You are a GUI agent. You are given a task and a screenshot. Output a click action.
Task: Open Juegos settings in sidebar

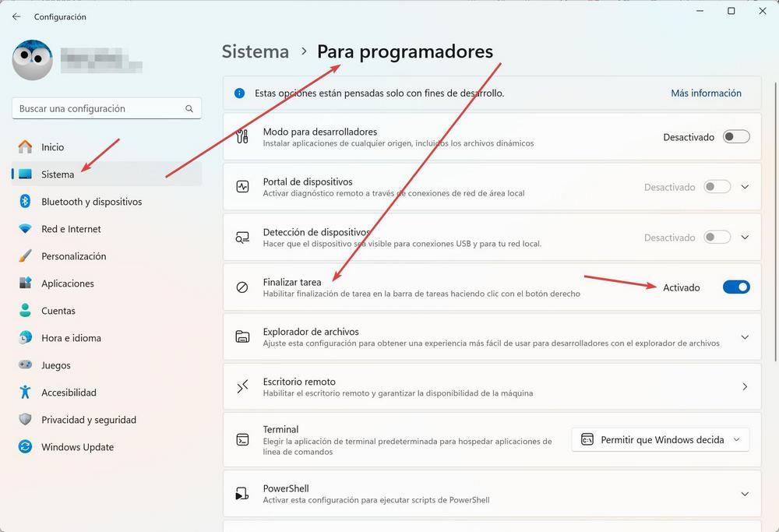(107, 365)
